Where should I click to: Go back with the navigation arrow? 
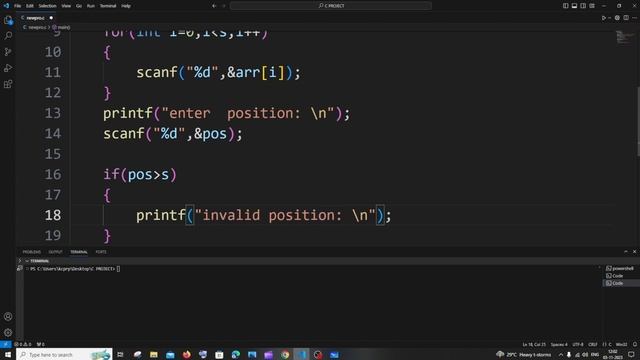pos(214,6)
